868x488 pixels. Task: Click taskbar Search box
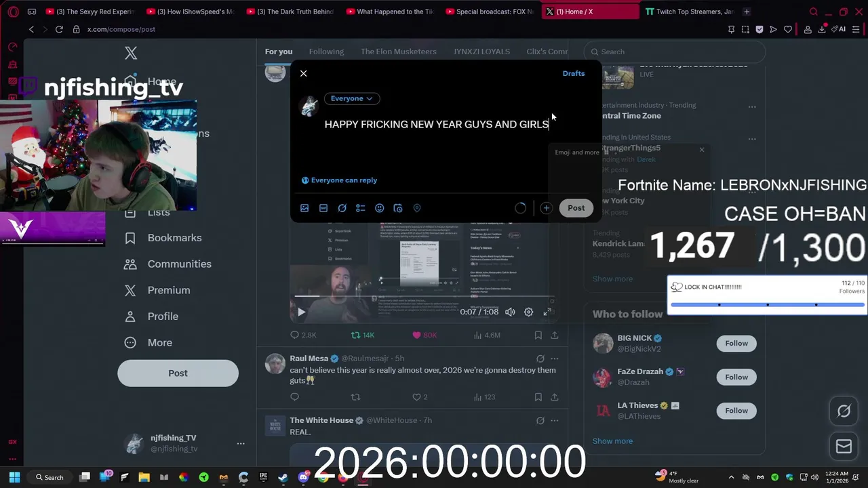coord(50,477)
